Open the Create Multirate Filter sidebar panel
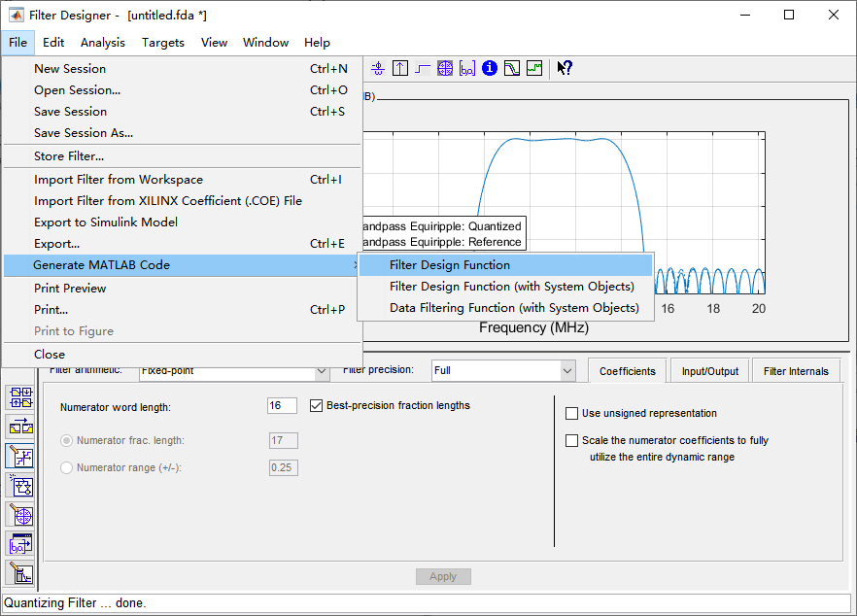The width and height of the screenshot is (857, 616). coord(19,395)
